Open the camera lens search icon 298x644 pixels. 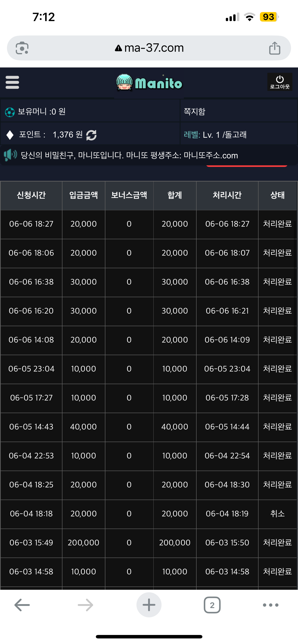(x=22, y=48)
